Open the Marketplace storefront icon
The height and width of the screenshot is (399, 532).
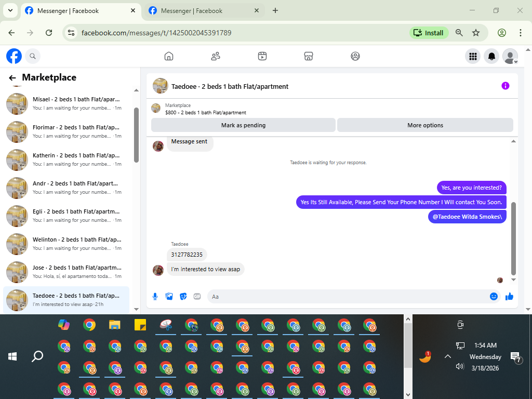pos(309,56)
